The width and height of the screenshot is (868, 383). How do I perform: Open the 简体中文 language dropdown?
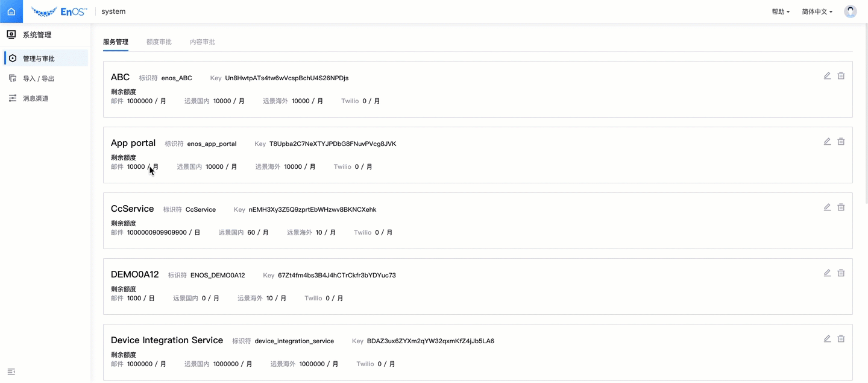pos(817,11)
